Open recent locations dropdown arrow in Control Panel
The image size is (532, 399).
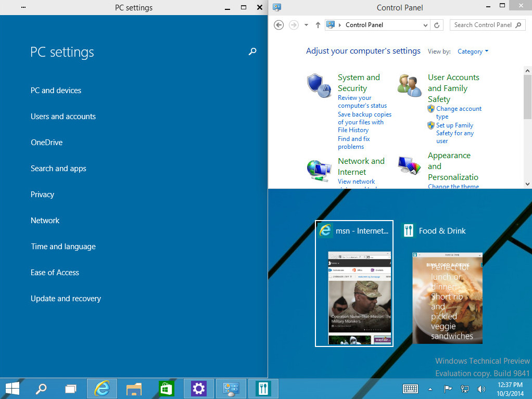(x=306, y=25)
